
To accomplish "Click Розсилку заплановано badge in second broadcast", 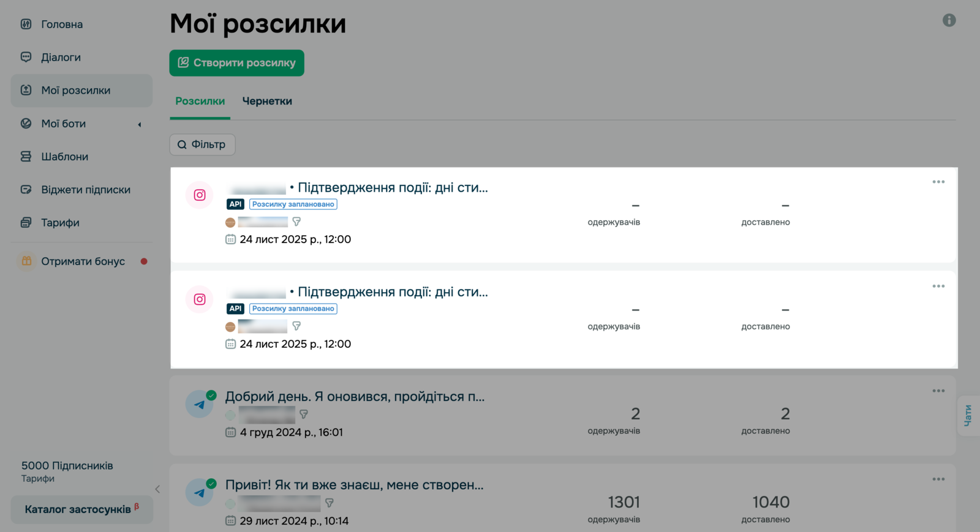I will 293,309.
